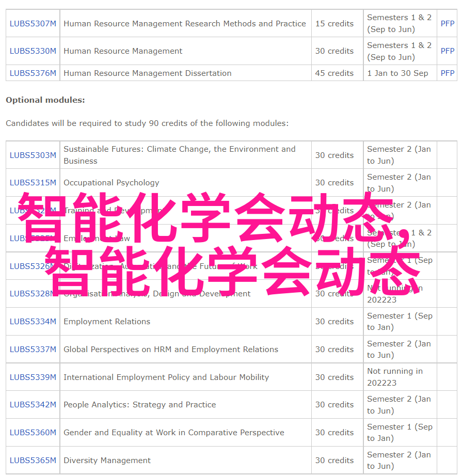
Task: Click 'Diversity Management' module title
Action: point(107,461)
